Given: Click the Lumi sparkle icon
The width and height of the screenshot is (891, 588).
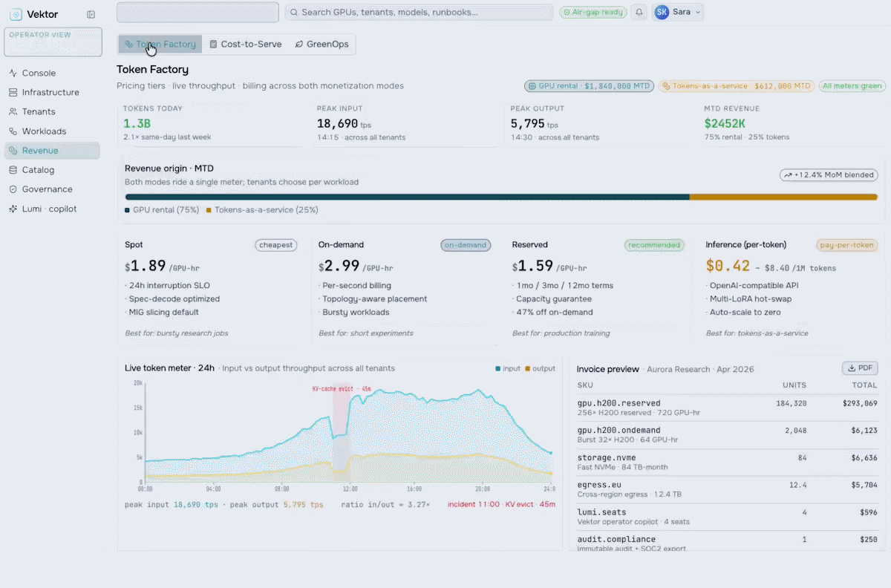Looking at the screenshot, I should (13, 209).
